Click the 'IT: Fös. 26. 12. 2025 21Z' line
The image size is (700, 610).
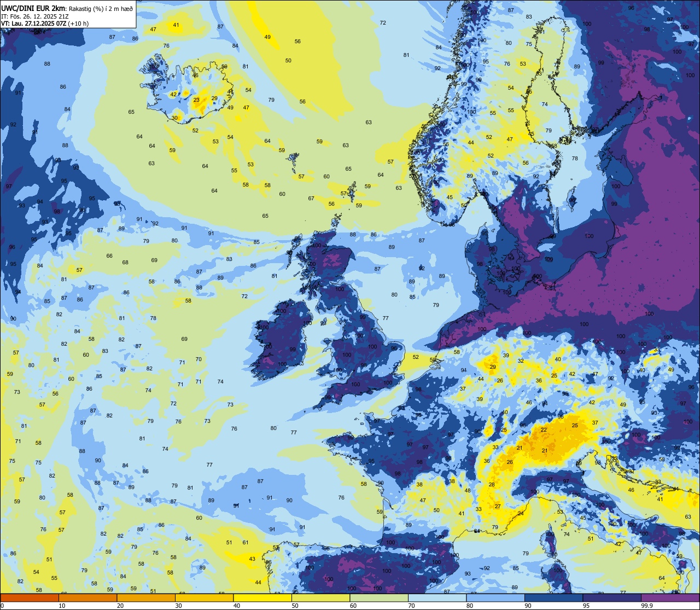pos(34,16)
